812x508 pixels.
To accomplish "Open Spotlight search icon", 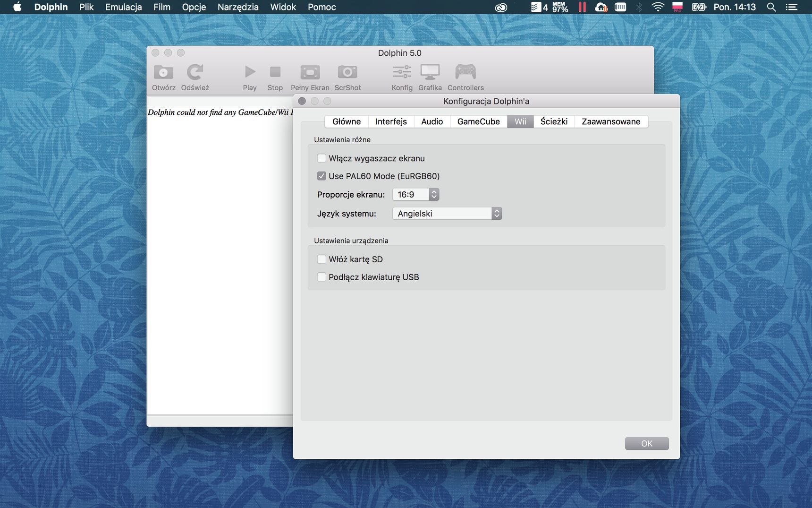I will pos(771,7).
